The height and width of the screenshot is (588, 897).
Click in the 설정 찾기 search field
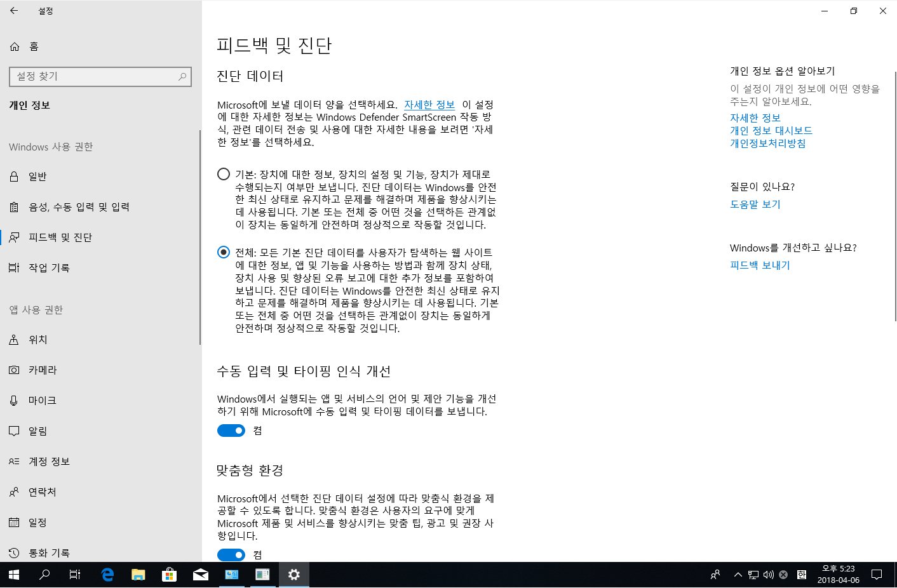(x=100, y=76)
